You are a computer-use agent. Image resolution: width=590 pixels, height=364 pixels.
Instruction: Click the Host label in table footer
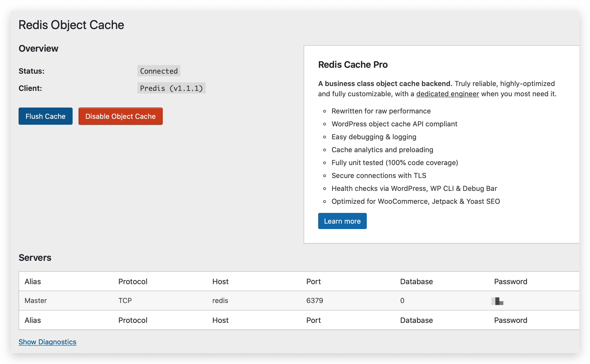pos(220,320)
